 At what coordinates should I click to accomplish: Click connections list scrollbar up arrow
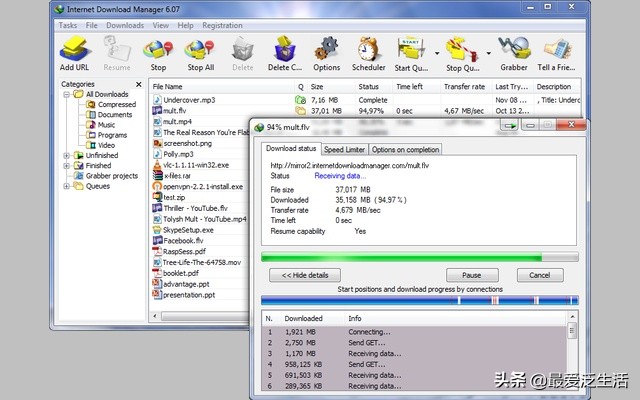[x=572, y=317]
